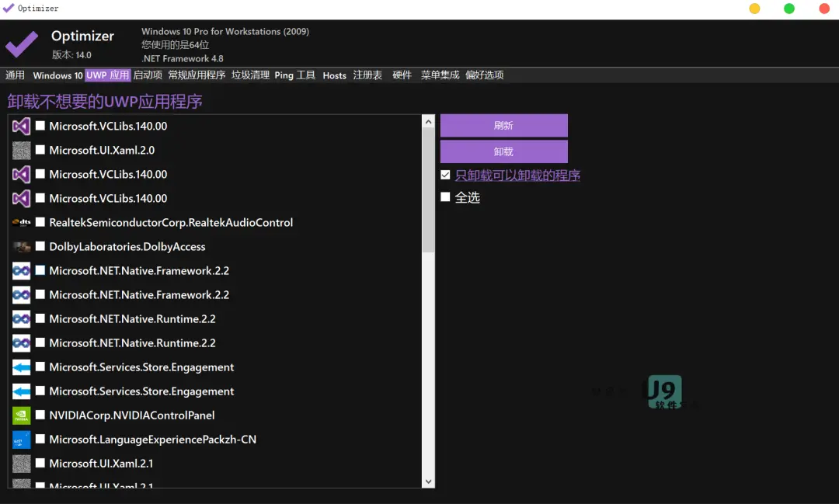Screen dimensions: 839x504
Task: Click the VCLibs icon directly above RealtekAudioControl
Action: [22, 199]
